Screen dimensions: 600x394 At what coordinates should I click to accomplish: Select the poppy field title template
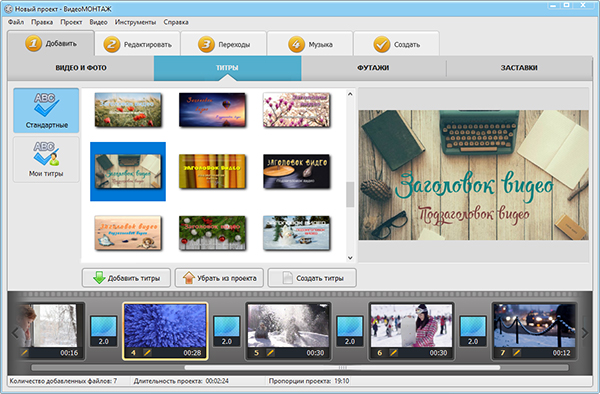pyautogui.click(x=128, y=110)
